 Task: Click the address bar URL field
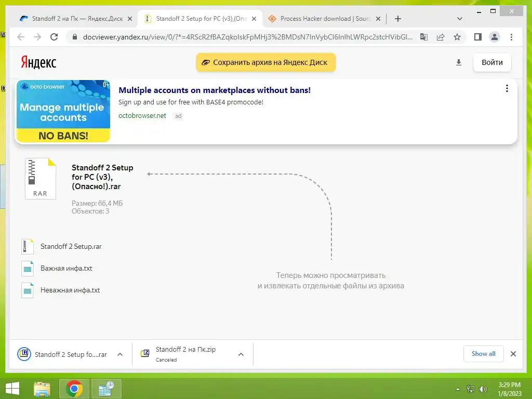click(248, 37)
